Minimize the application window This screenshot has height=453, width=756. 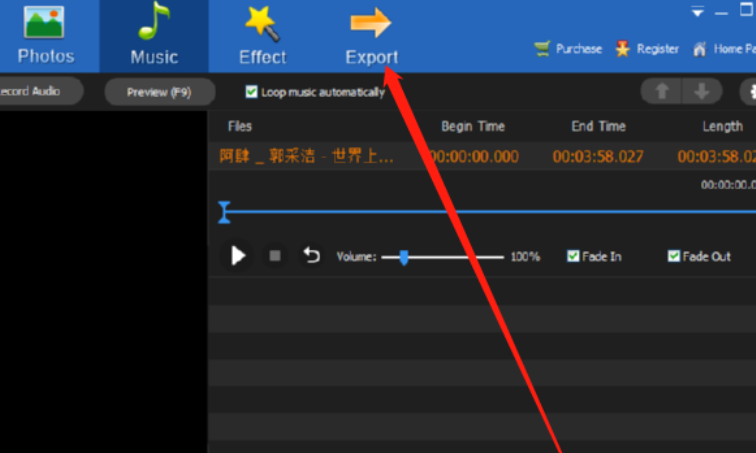pos(721,13)
